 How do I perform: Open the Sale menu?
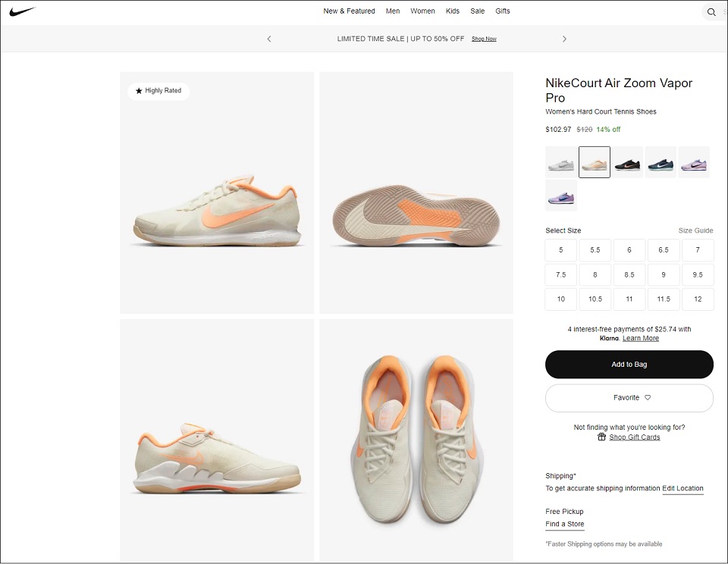[477, 11]
